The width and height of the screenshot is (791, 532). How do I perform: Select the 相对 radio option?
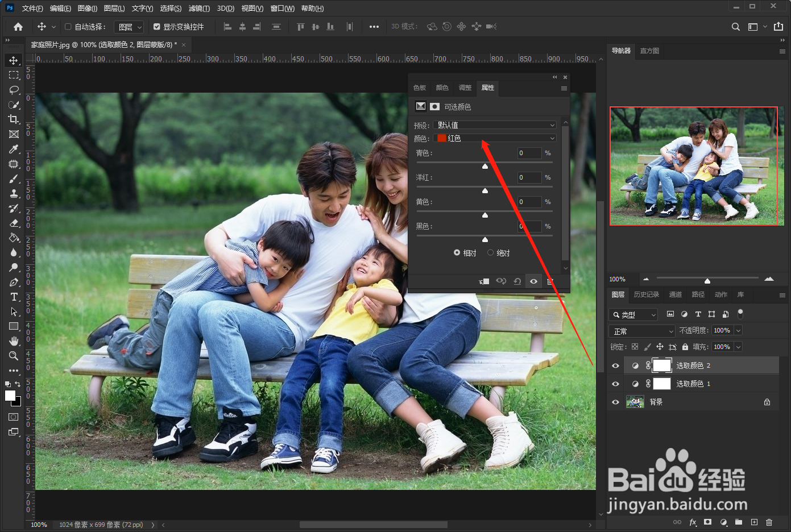[457, 253]
